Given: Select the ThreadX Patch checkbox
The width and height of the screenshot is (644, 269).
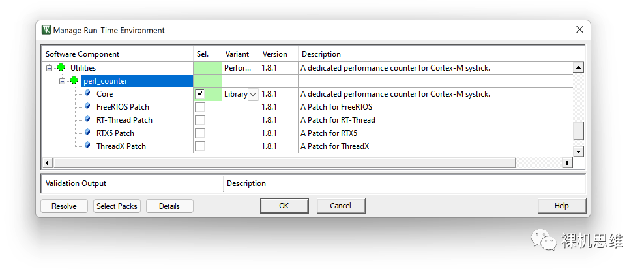Looking at the screenshot, I should click(x=200, y=146).
